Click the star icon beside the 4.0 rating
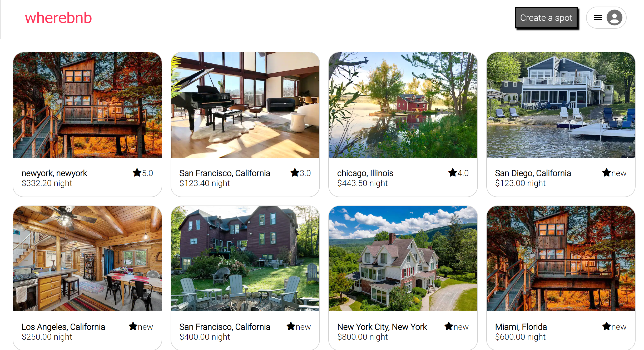644x350 pixels. click(453, 173)
